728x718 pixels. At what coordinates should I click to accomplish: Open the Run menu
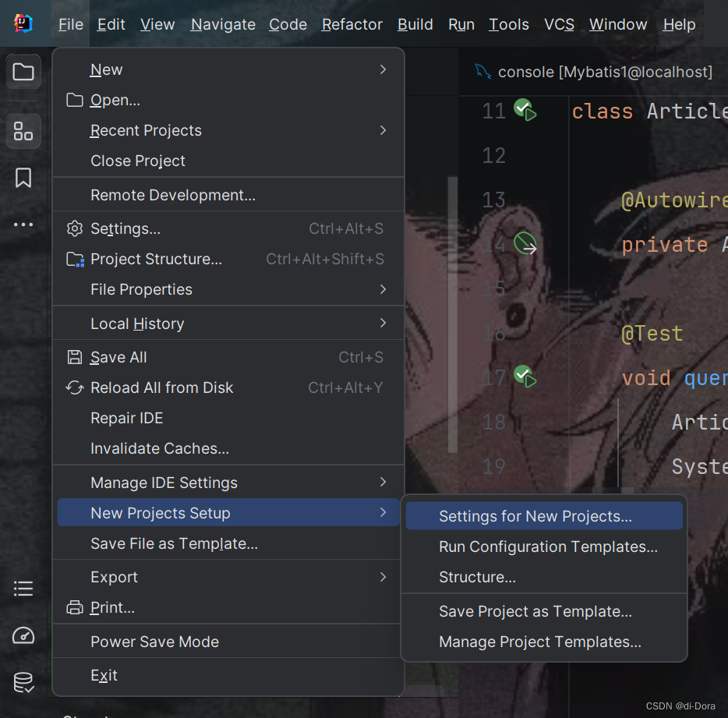(461, 24)
